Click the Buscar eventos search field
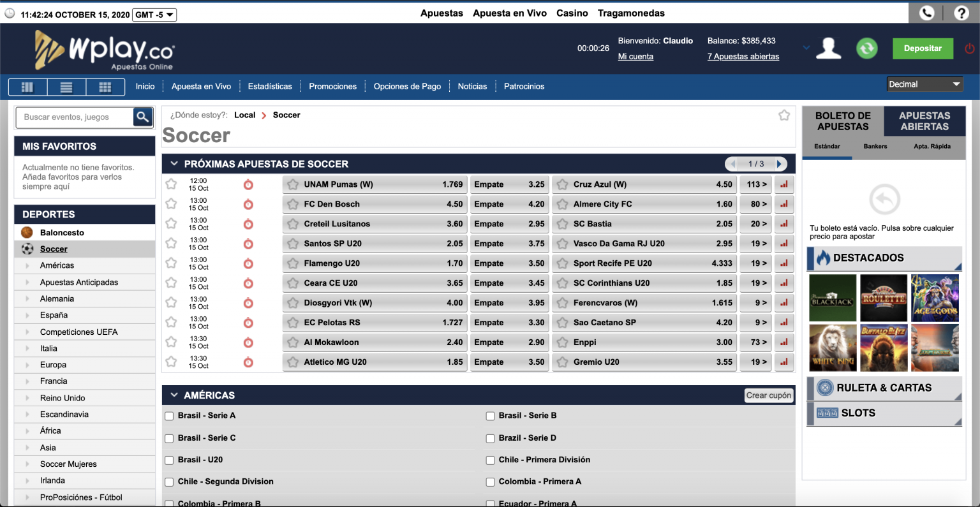The height and width of the screenshot is (507, 980). (x=75, y=117)
